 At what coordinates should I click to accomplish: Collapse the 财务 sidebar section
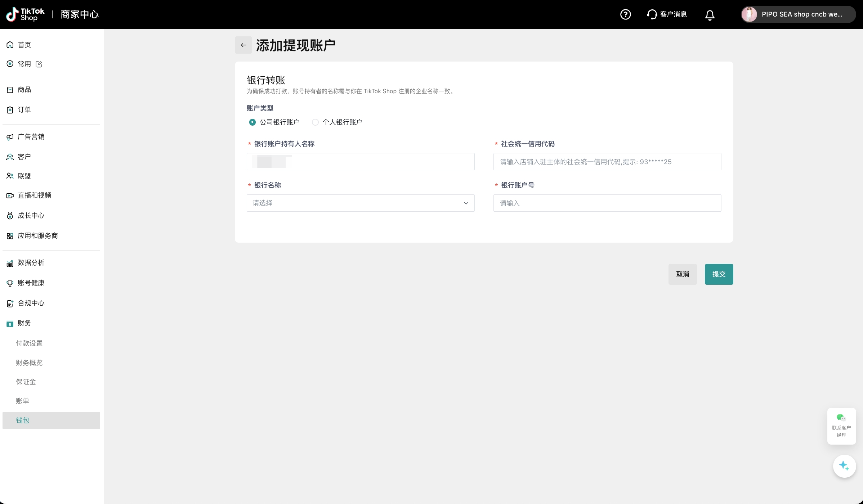point(24,323)
